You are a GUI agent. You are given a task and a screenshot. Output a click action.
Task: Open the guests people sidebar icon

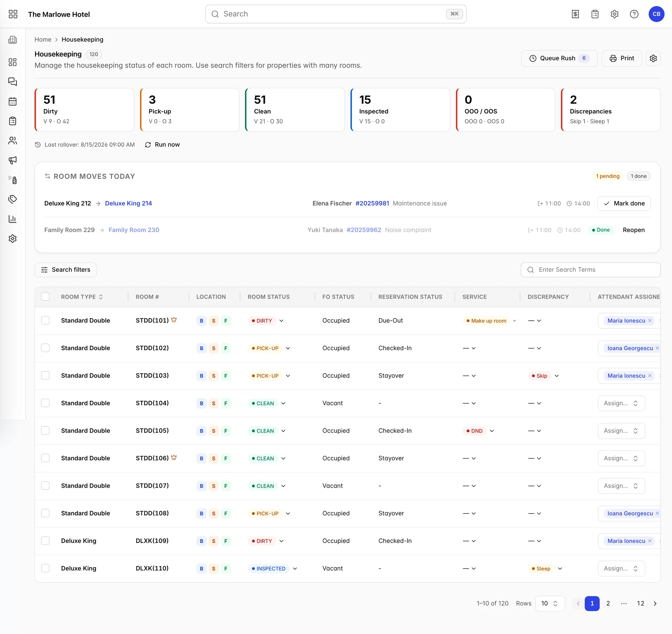click(x=13, y=141)
